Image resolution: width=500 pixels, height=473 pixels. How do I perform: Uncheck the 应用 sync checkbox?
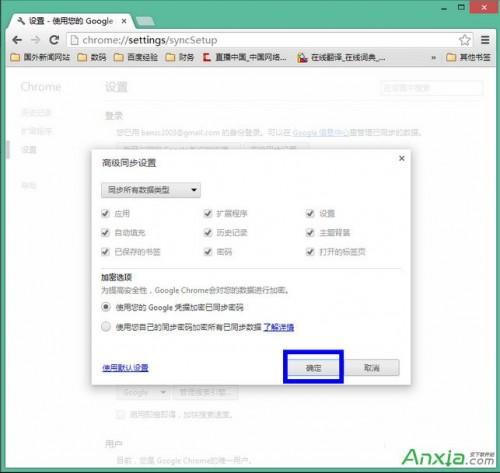coord(105,213)
